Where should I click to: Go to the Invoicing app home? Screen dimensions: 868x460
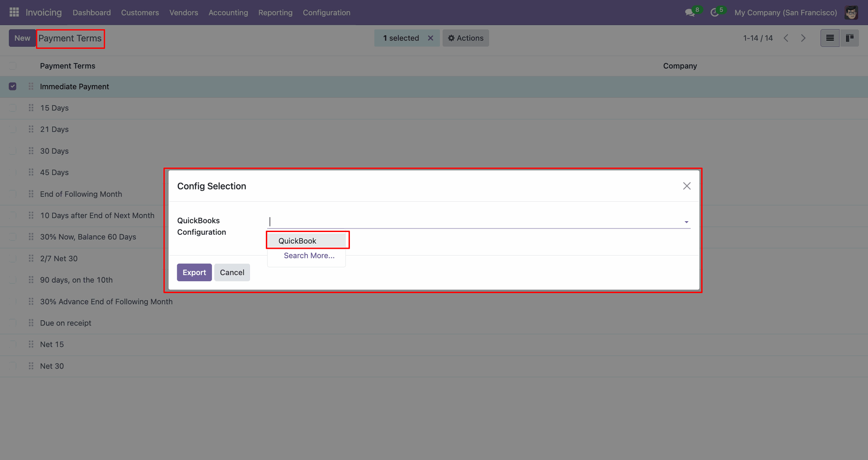43,12
